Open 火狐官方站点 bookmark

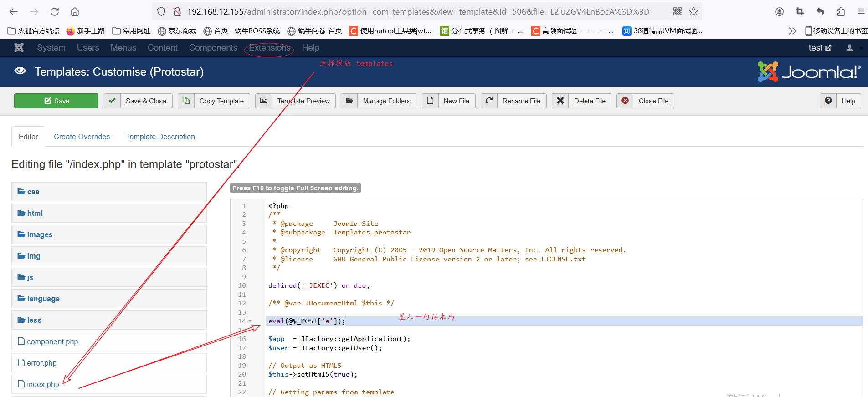(34, 31)
